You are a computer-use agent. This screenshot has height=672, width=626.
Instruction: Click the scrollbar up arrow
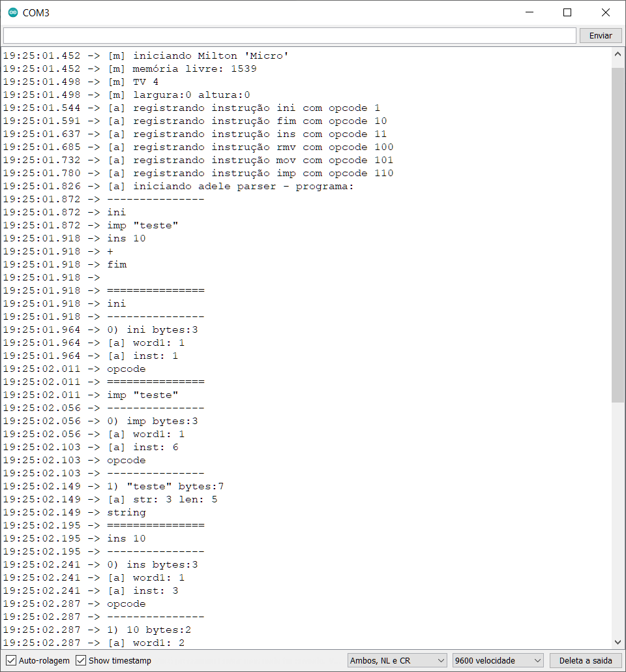point(617,56)
